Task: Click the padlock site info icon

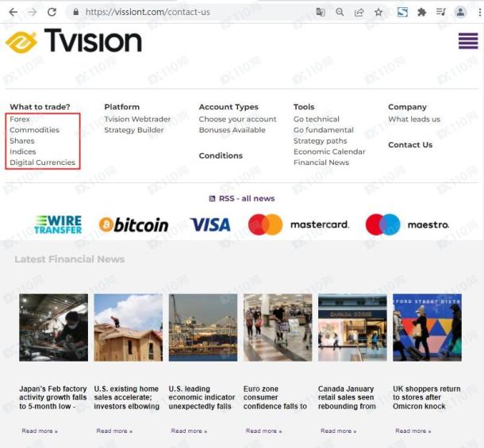Action: tap(76, 13)
